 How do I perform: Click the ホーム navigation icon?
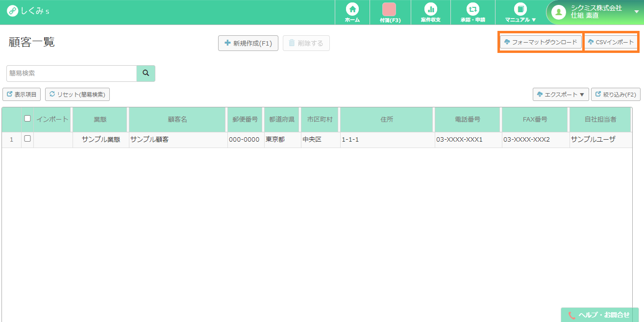[351, 12]
